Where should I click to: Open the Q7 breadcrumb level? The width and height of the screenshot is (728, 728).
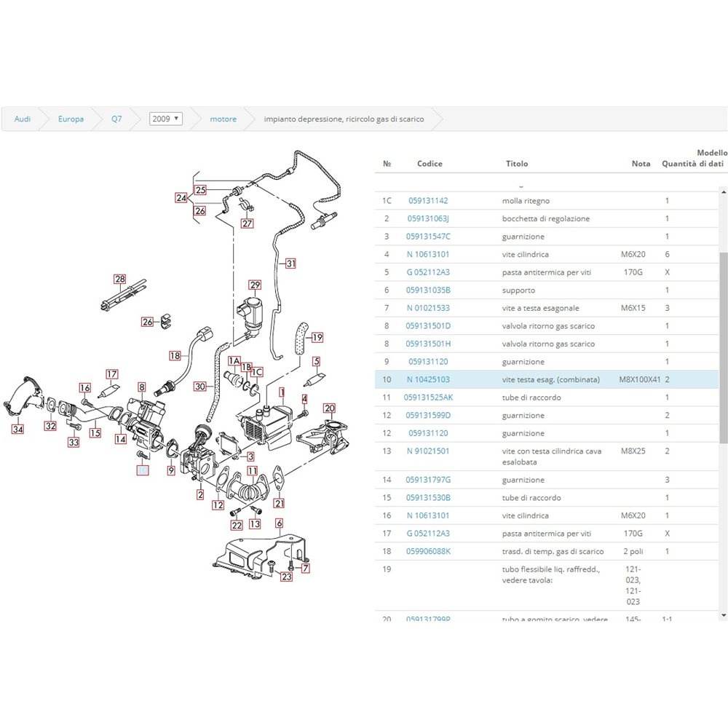coord(116,119)
